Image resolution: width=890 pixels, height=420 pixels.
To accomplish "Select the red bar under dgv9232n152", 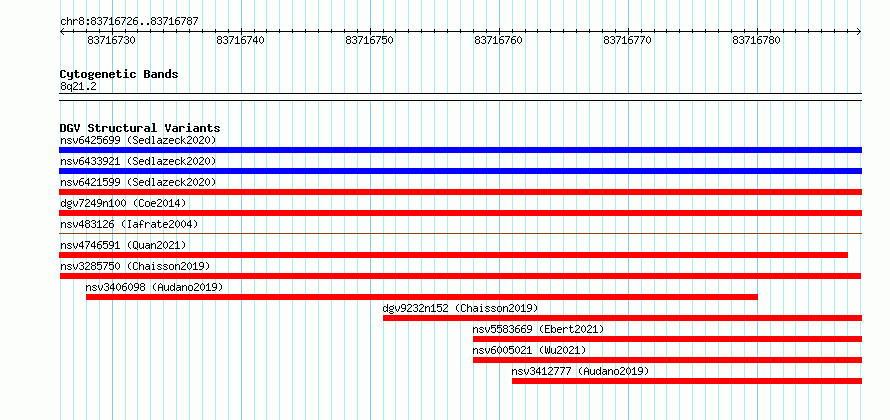I will click(x=622, y=318).
